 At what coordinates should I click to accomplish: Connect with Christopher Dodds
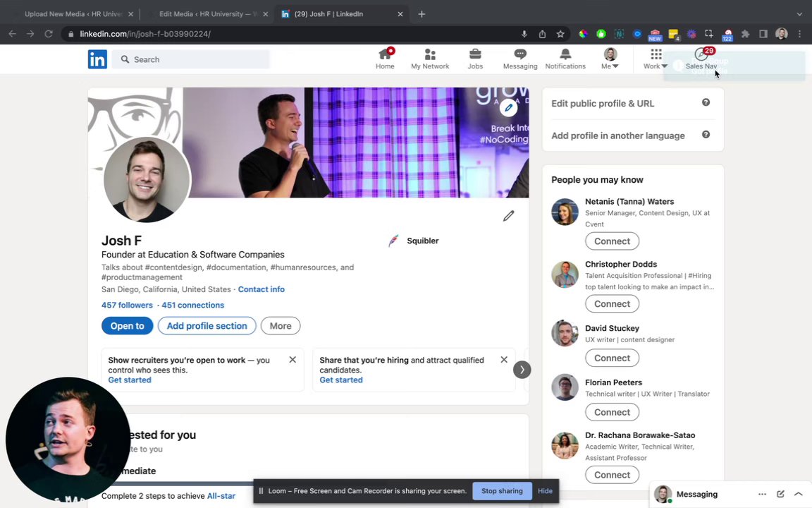coord(612,304)
